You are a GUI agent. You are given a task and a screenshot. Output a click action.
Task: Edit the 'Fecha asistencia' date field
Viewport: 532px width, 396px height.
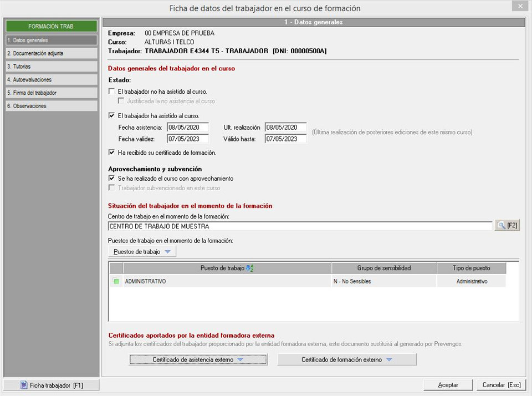pyautogui.click(x=188, y=128)
